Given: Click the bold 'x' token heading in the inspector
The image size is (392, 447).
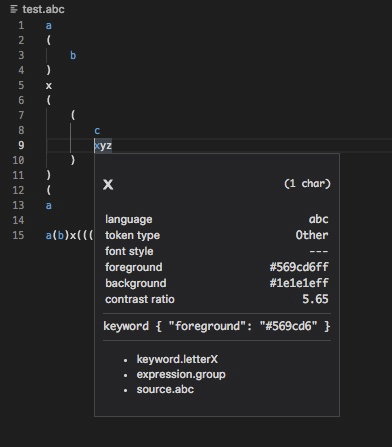Looking at the screenshot, I should pos(108,184).
